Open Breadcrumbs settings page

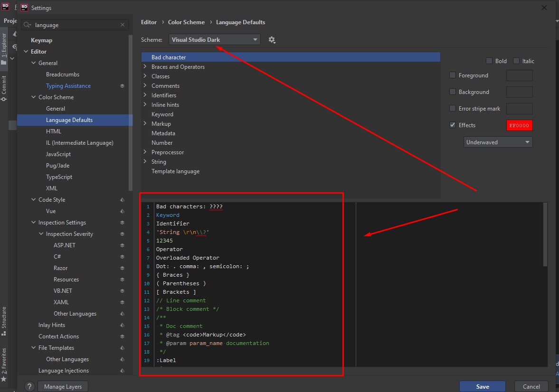(63, 75)
